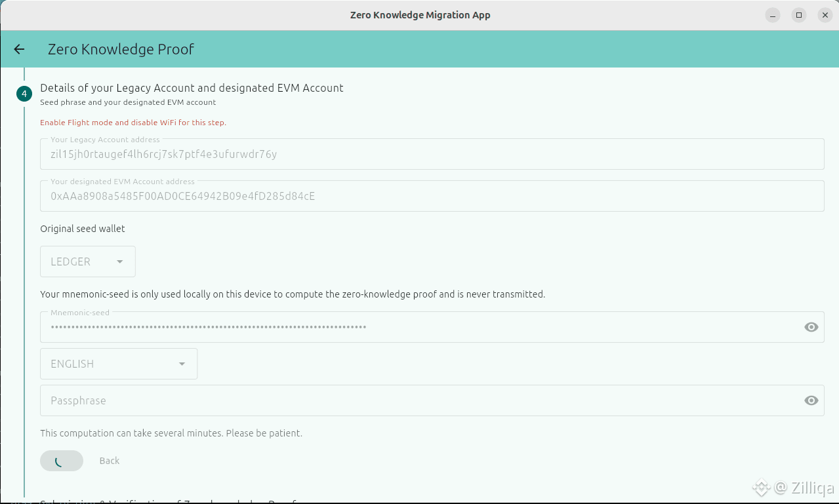This screenshot has height=504, width=839.
Task: Go back with the header arrow icon
Action: (19, 49)
